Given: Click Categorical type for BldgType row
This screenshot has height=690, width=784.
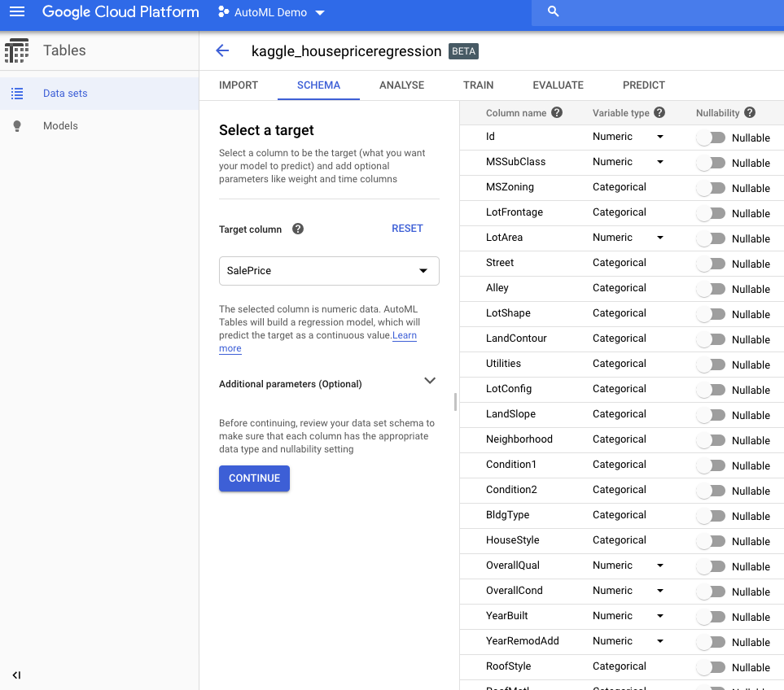Looking at the screenshot, I should tap(619, 514).
